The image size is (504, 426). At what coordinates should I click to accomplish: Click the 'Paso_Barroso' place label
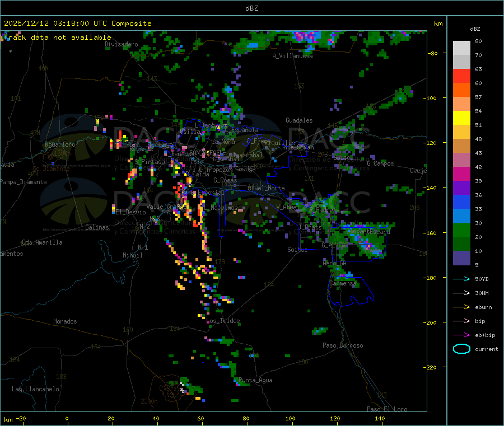point(343,345)
